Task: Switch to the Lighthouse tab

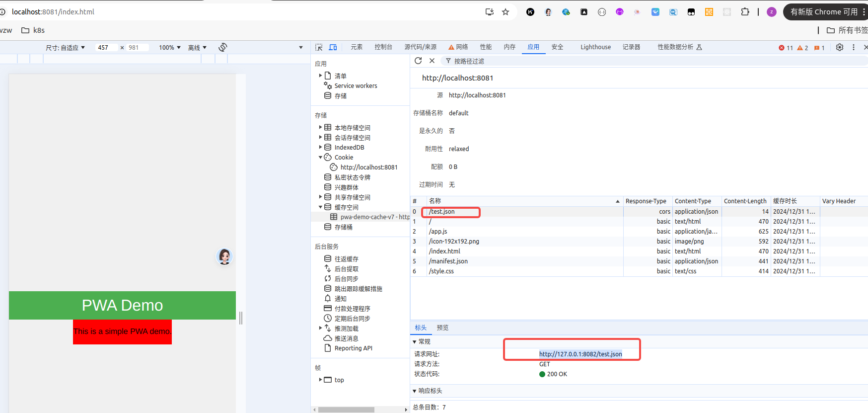Action: click(595, 47)
